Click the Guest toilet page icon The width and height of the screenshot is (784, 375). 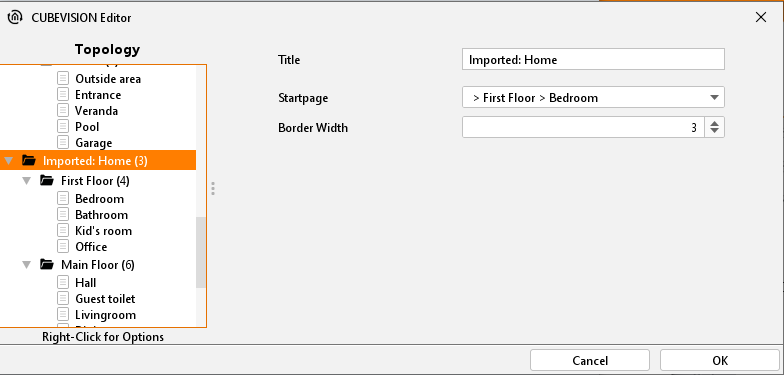pos(63,298)
